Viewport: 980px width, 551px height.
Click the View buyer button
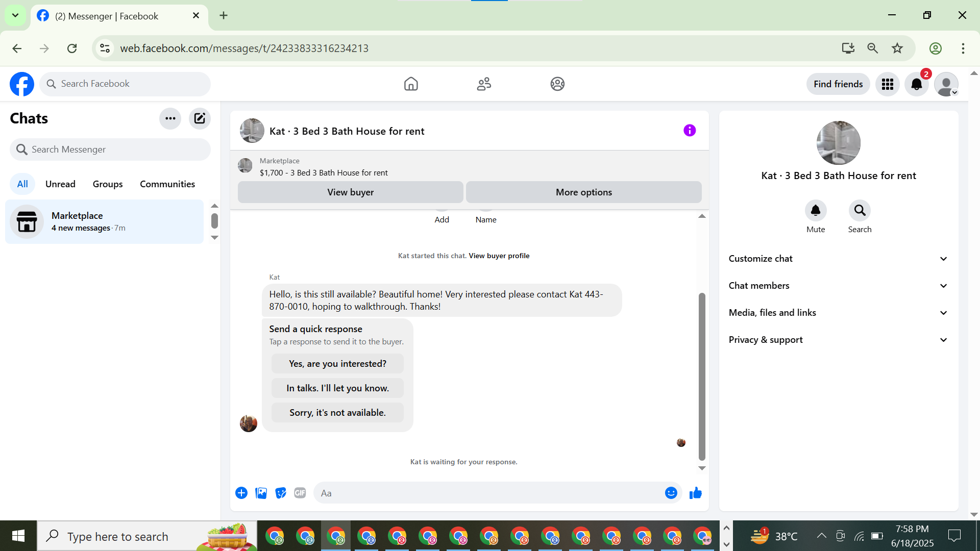351,192
